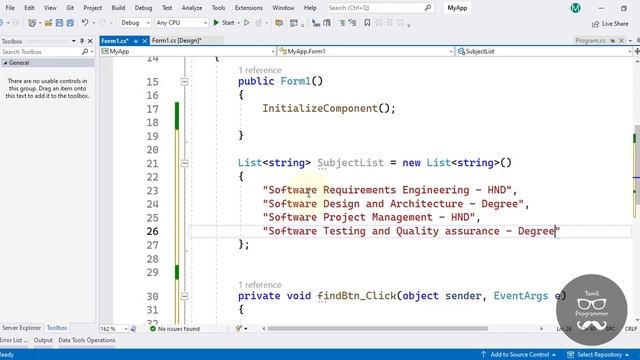Close the Toolbox panel
640x360 pixels.
[x=90, y=41]
